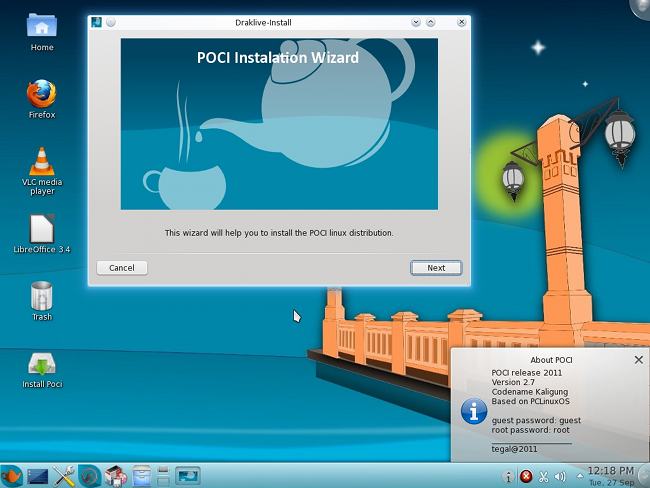
Task: Click the virtual desktop pager in taskbar
Action: pyautogui.click(x=163, y=476)
